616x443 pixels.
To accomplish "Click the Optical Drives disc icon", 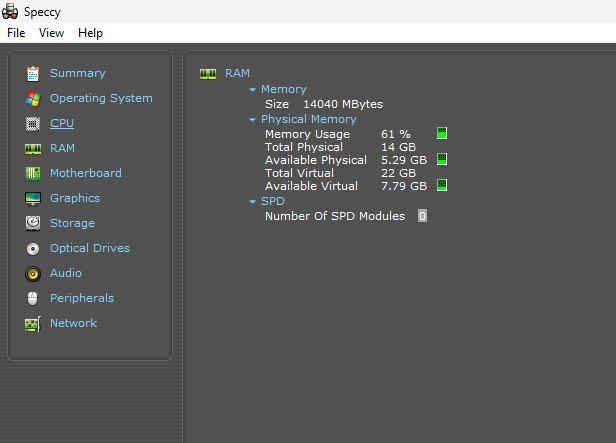I will pos(33,249).
